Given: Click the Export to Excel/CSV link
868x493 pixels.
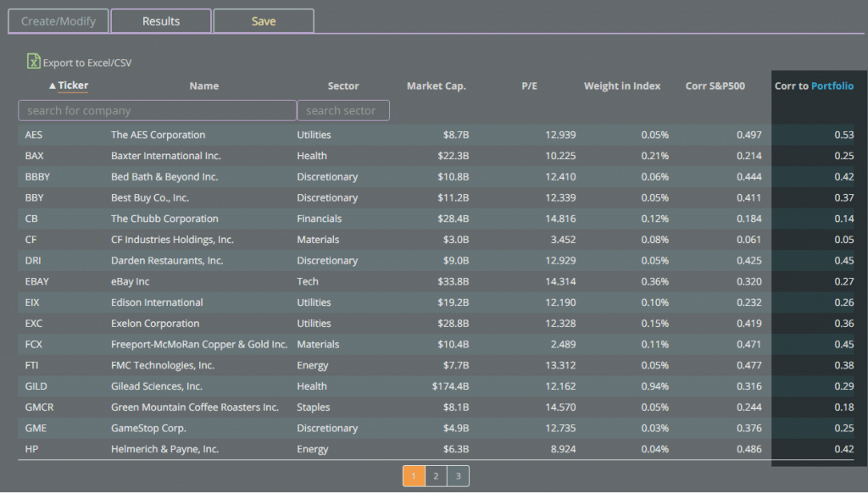Looking at the screenshot, I should click(87, 63).
